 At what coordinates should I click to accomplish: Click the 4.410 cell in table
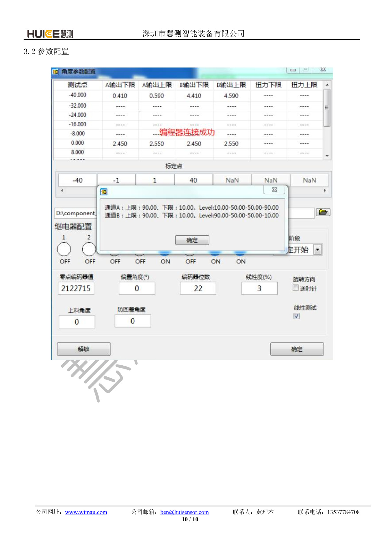tap(194, 96)
